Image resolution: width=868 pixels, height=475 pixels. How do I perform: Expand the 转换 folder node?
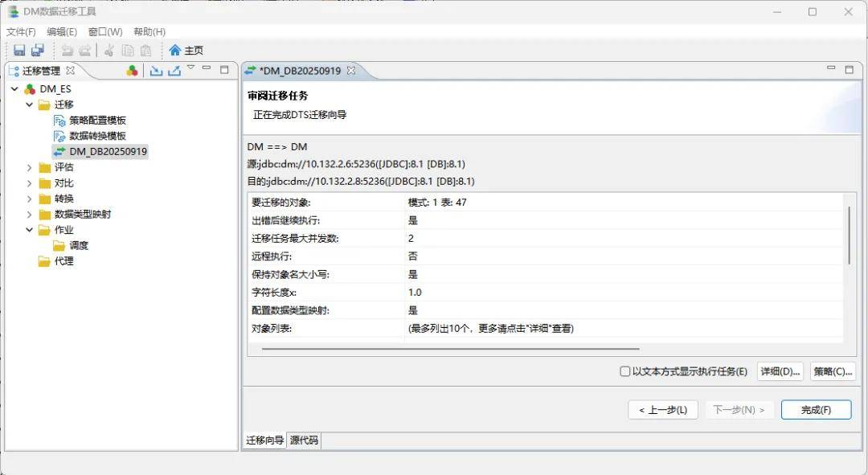pos(30,199)
